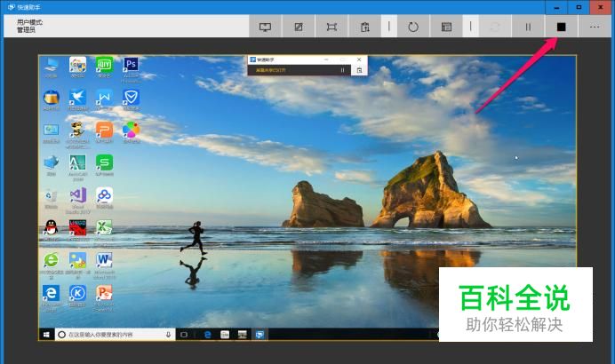Select the colorful pinwheel desktop shortcut
615x364 pixels.
(131, 132)
